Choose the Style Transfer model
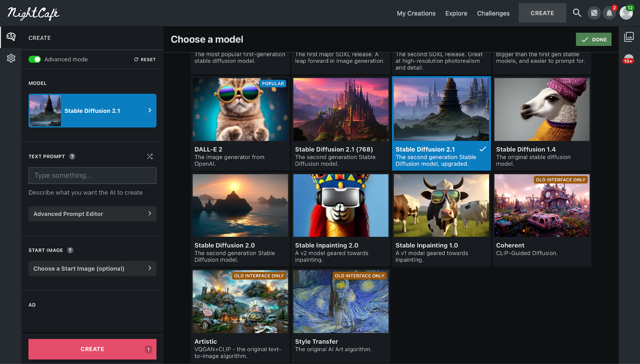 (341, 316)
